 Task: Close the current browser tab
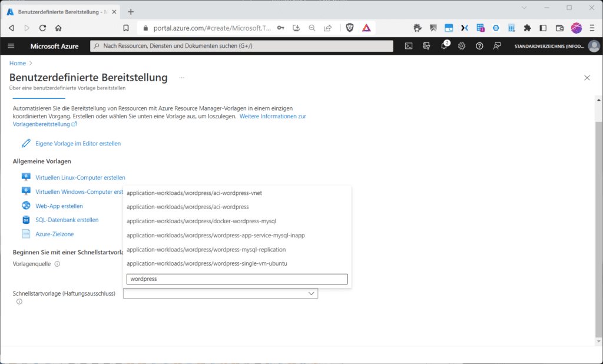click(x=114, y=12)
